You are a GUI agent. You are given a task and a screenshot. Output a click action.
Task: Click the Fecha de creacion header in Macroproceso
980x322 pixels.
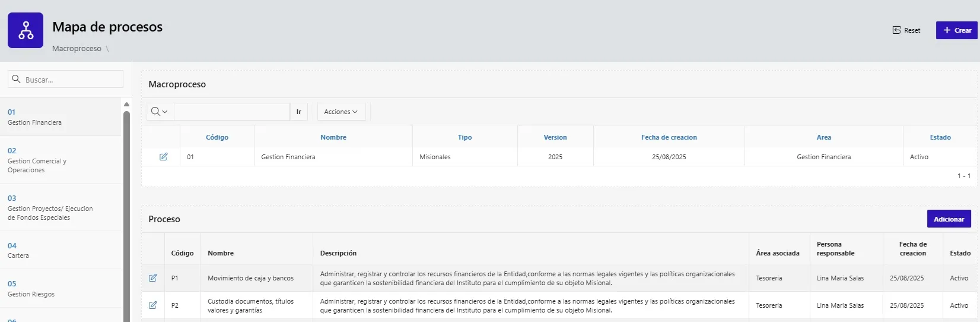[x=669, y=137]
